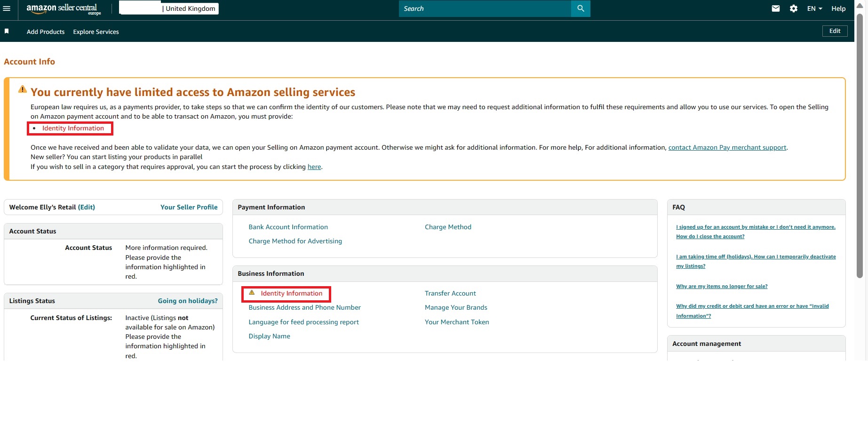Open Identity Information in the alert banner

[x=73, y=128]
